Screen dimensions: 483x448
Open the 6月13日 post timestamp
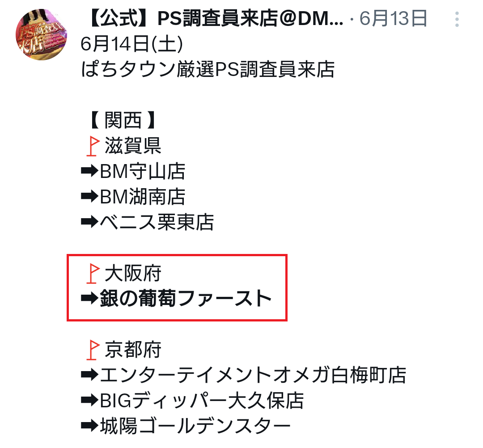(x=393, y=18)
